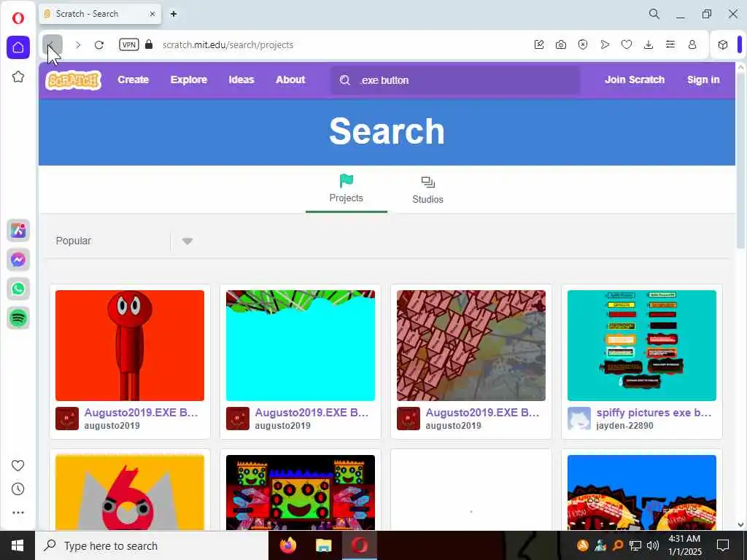Screen dimensions: 747x560
Task: Open the sidebar heart personal news icon
Action: [x=18, y=465]
